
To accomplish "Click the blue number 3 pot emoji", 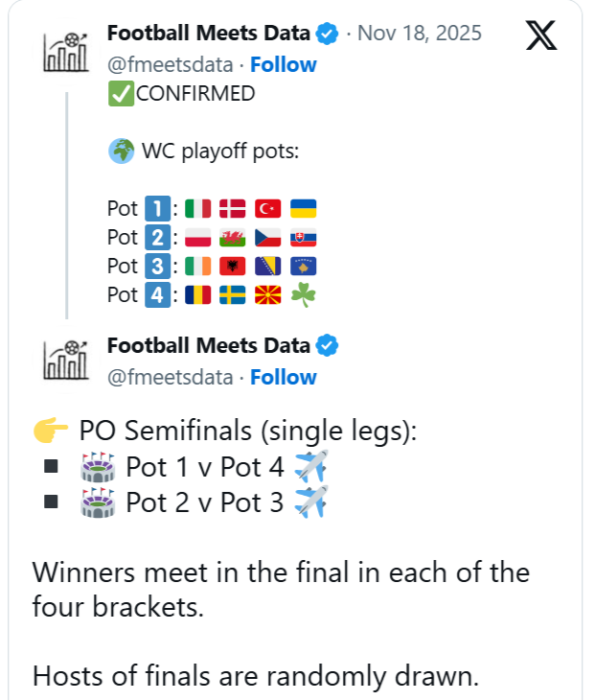I will [157, 267].
